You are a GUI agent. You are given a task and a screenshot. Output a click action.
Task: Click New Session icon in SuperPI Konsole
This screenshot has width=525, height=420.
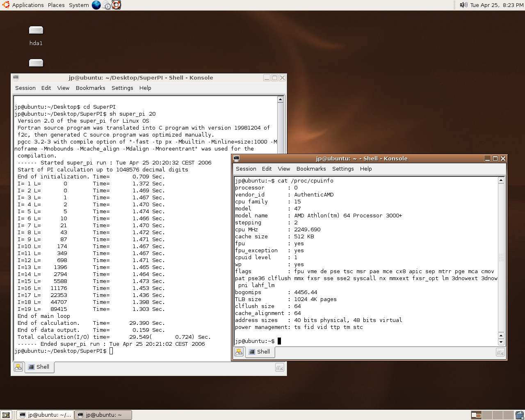[x=18, y=367]
